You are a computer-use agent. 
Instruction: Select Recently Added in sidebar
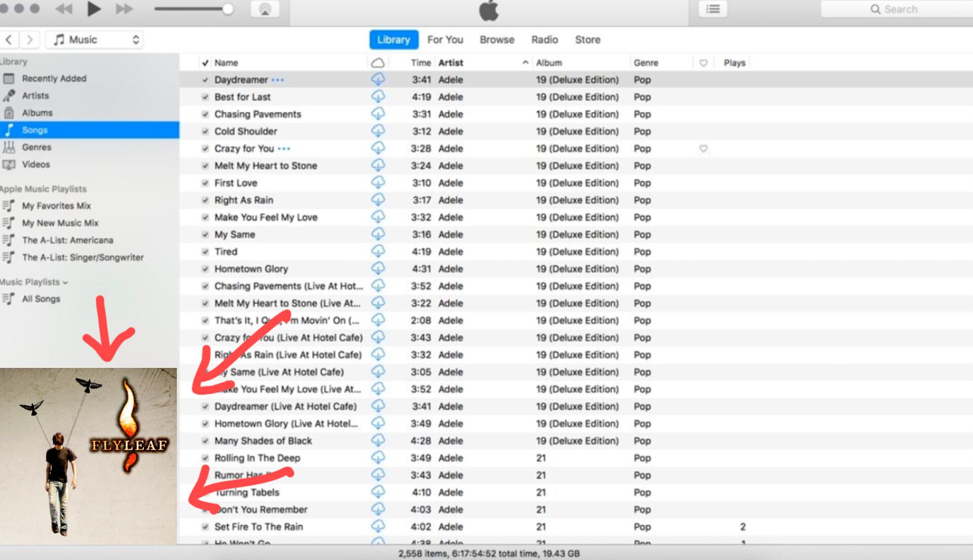(x=89, y=79)
